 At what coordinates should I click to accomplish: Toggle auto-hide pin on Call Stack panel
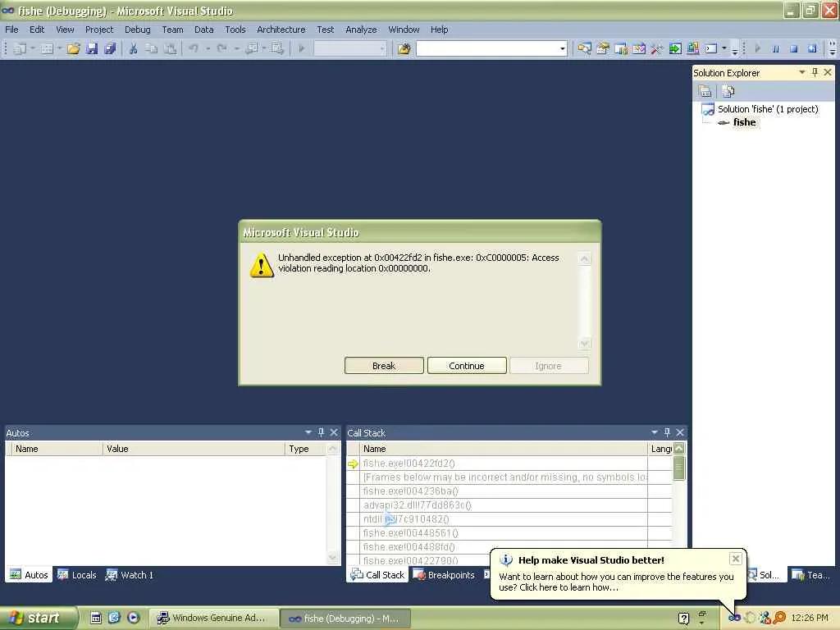point(667,432)
